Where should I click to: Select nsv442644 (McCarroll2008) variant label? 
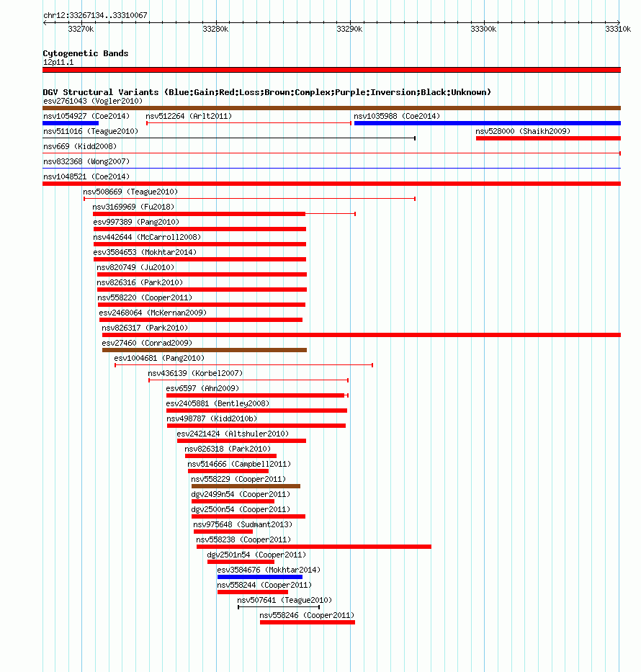147,238
